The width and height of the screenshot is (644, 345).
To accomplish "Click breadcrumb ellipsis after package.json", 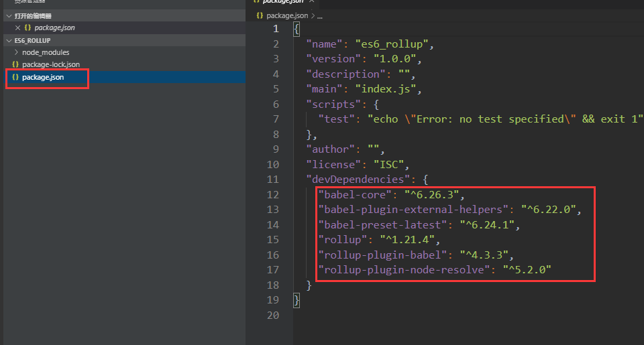I will (320, 16).
